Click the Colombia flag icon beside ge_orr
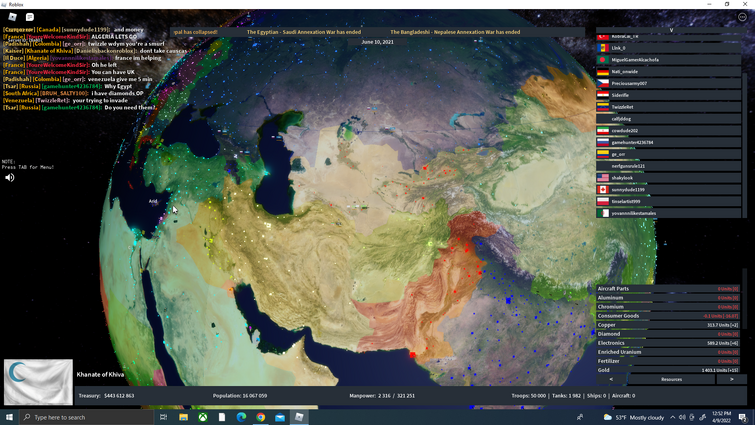 (603, 154)
